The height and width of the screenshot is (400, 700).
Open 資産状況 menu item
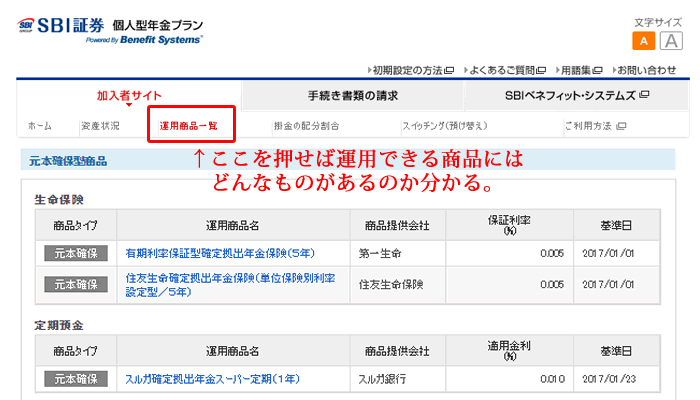click(x=100, y=126)
